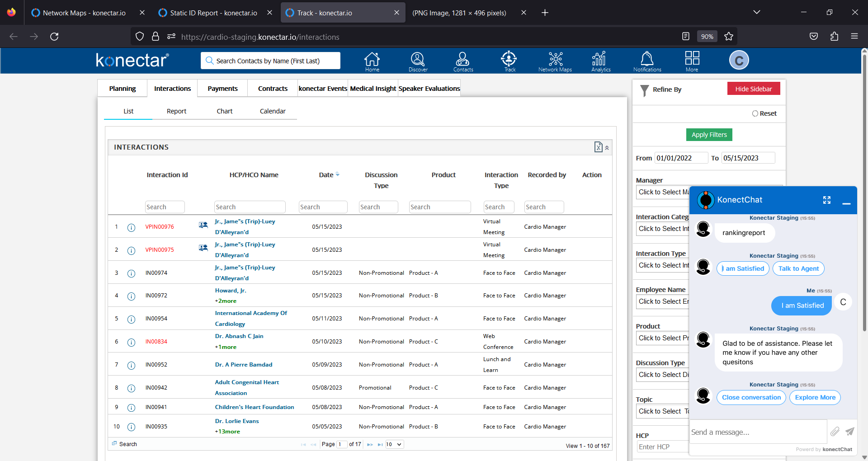Send the chat message arrow

click(x=850, y=431)
